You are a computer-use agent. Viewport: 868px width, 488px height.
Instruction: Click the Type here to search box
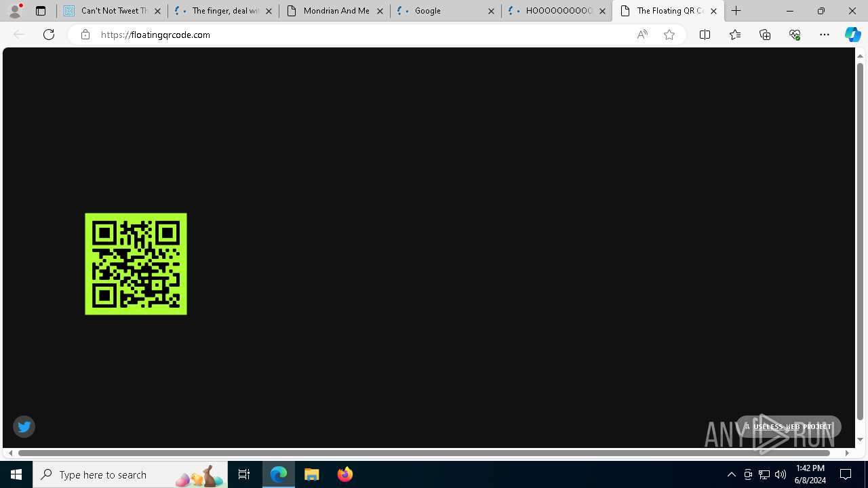[130, 474]
